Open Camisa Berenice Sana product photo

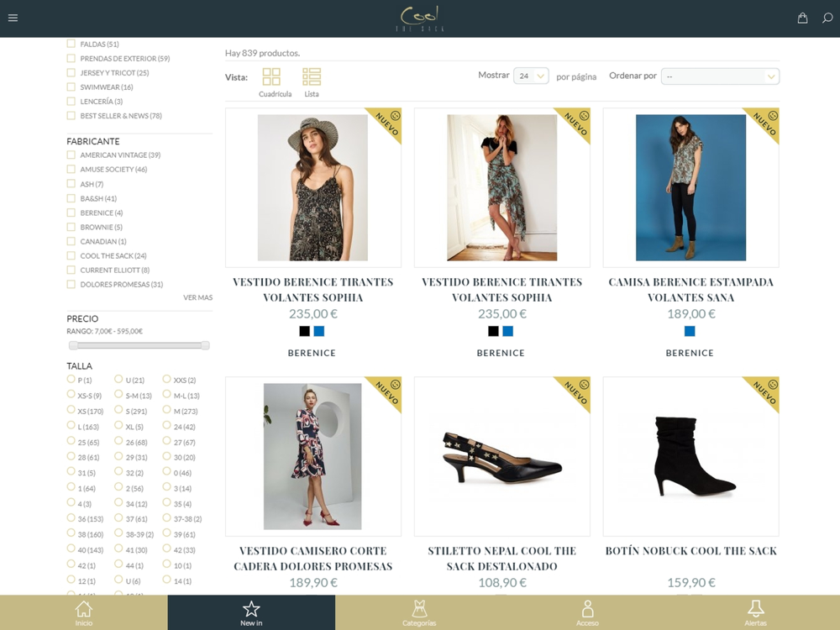(690, 187)
